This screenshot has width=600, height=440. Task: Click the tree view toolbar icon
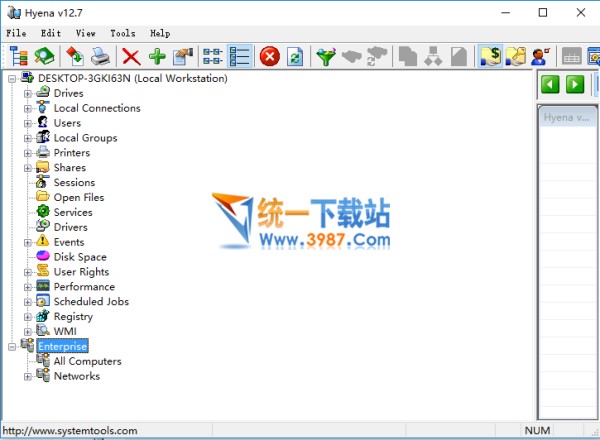click(18, 57)
